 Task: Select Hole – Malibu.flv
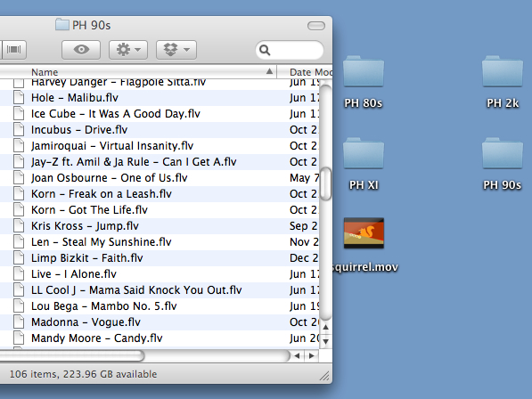(160, 98)
